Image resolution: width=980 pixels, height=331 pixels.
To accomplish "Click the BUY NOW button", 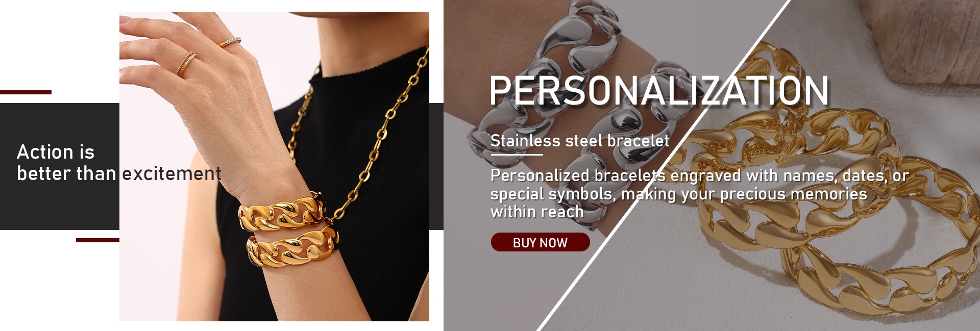I will [540, 242].
